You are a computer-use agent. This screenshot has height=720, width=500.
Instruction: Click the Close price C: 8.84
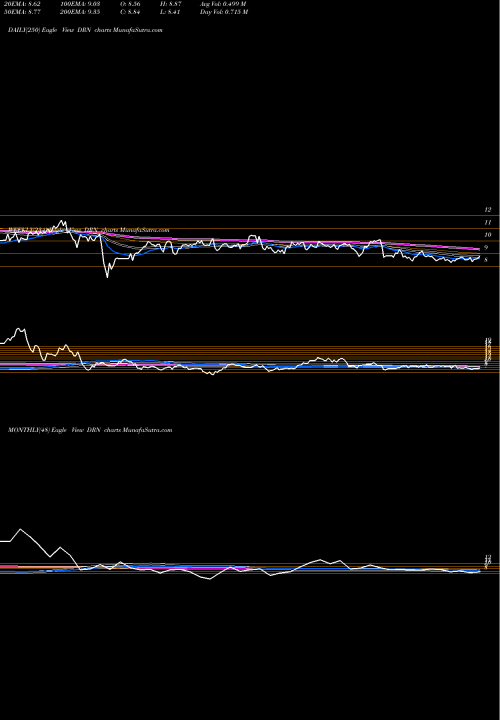click(130, 12)
